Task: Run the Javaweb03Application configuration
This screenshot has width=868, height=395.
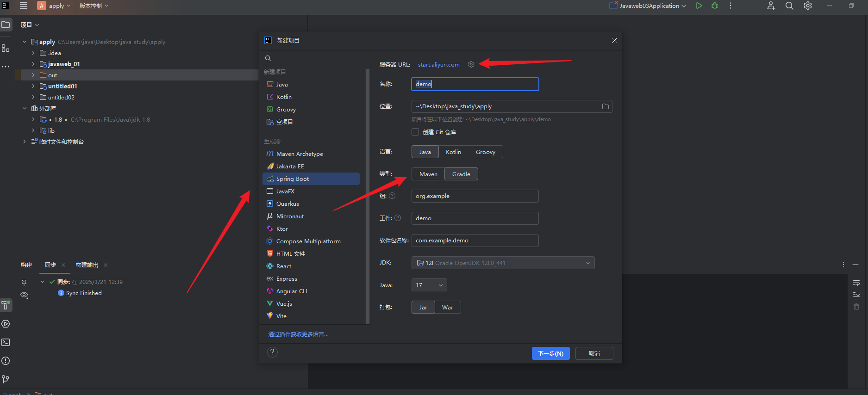Action: [699, 6]
